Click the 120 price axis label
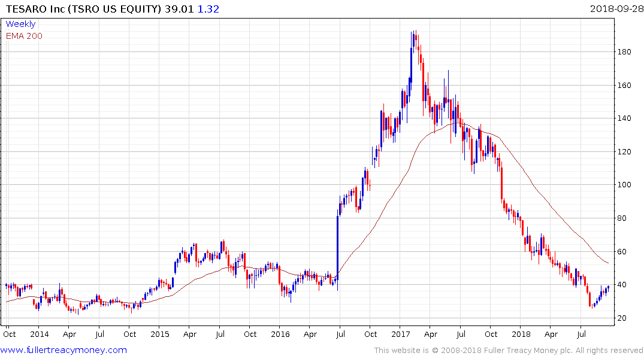Image resolution: width=644 pixels, height=359 pixels. [624, 152]
